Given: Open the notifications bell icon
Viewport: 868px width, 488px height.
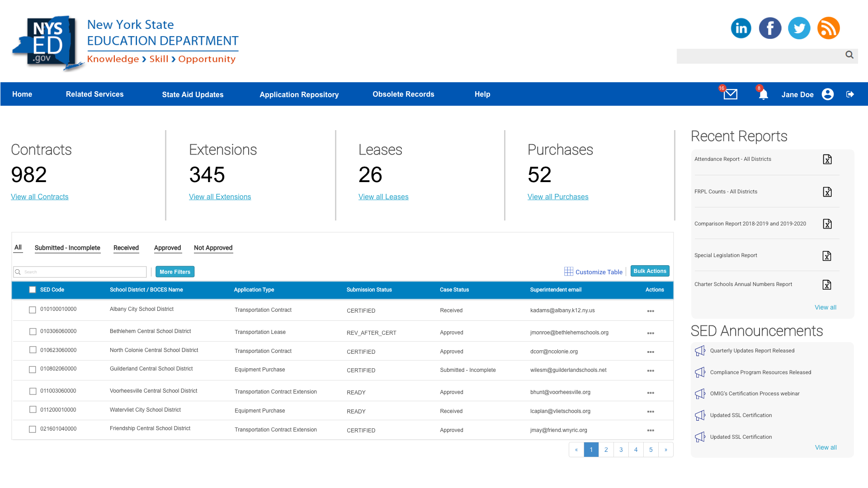Looking at the screenshot, I should tap(763, 94).
